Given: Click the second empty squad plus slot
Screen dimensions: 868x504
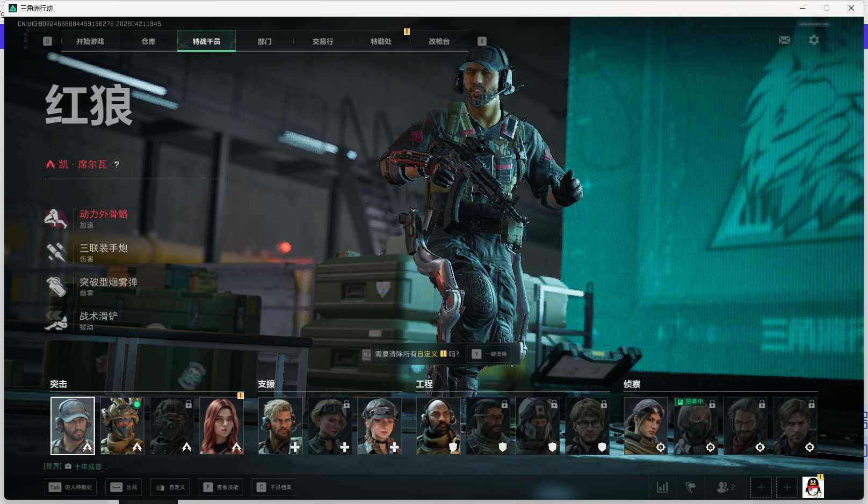Looking at the screenshot, I should pos(786,487).
